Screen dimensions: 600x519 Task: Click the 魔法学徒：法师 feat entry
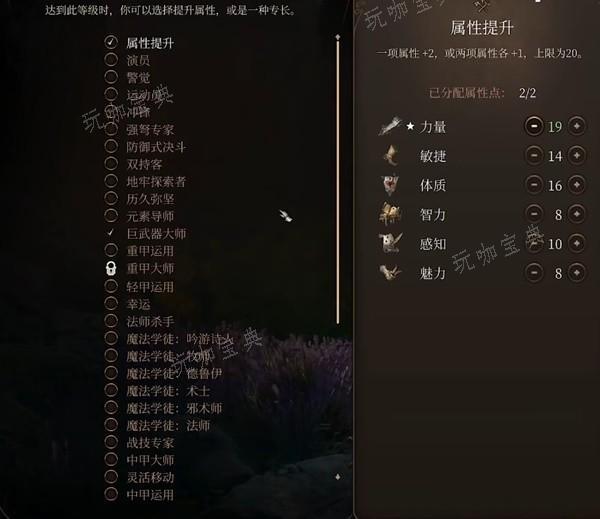[x=168, y=425]
